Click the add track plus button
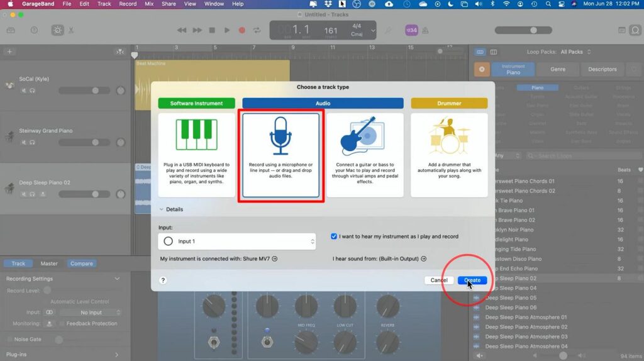The height and width of the screenshot is (361, 644). [x=9, y=52]
